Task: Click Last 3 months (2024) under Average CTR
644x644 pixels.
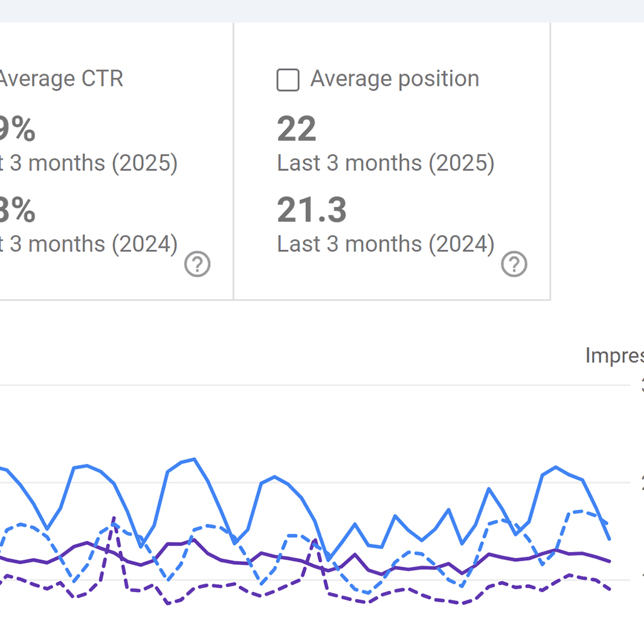Action: point(88,244)
